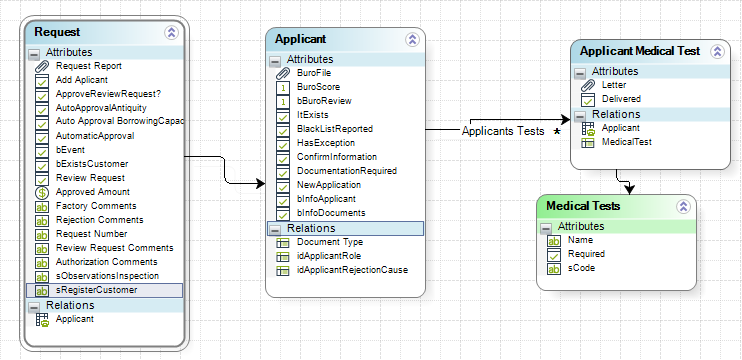Click the Applicants Tests relationship label
The height and width of the screenshot is (360, 742).
click(503, 131)
